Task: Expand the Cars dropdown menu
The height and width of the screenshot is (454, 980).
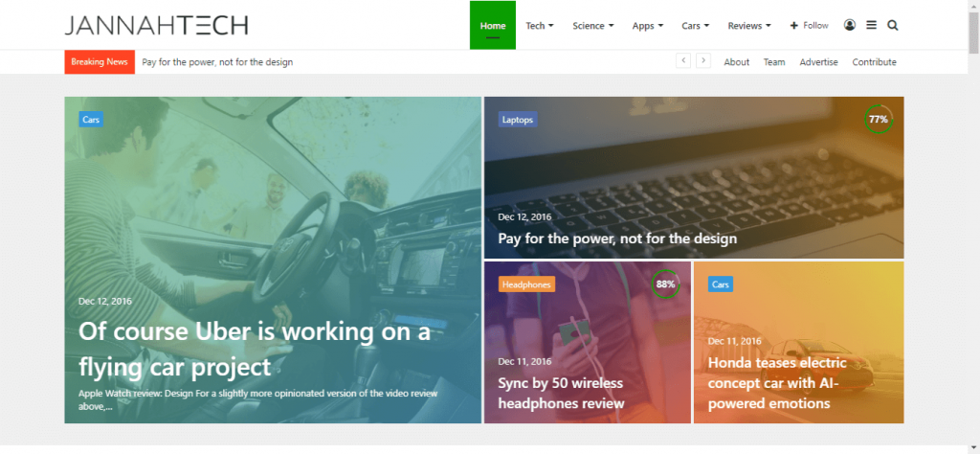Action: pos(696,26)
